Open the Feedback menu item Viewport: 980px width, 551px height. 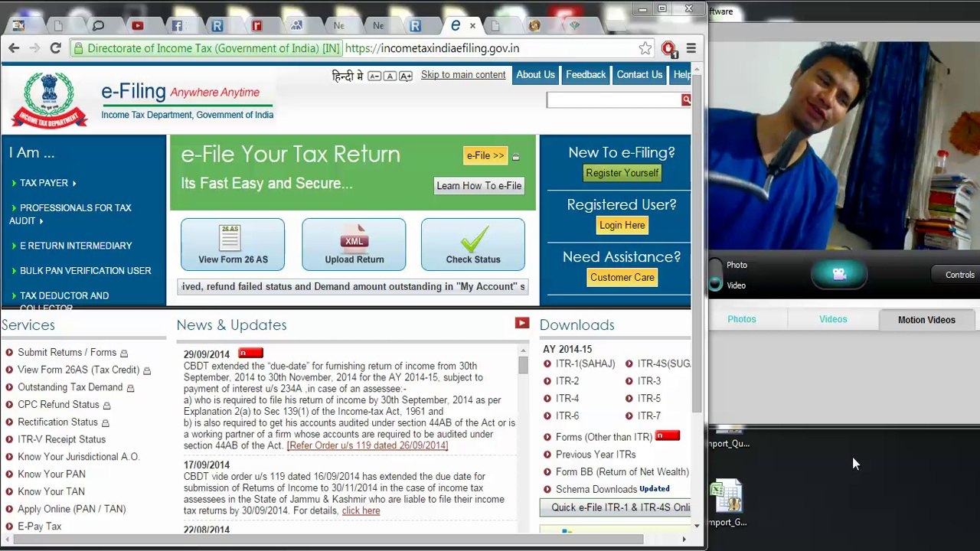(x=586, y=75)
